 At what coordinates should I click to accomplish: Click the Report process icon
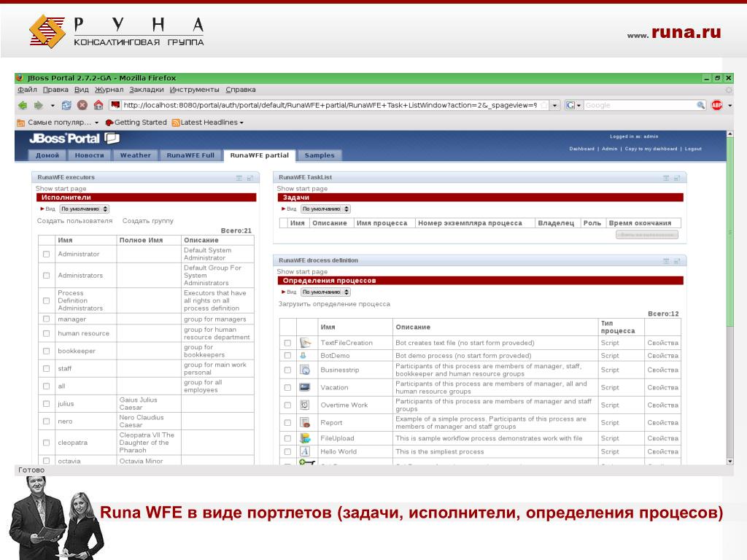click(305, 422)
